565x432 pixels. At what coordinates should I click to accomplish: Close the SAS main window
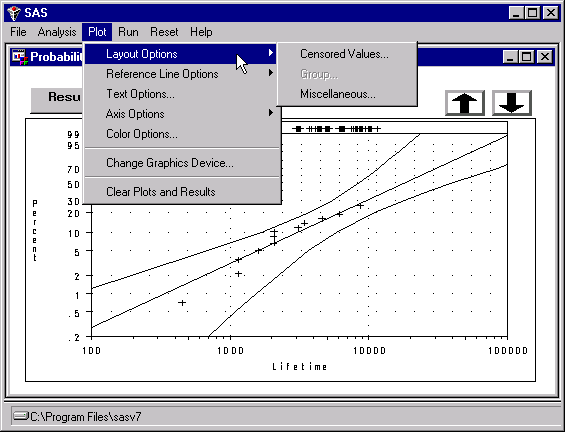[551, 13]
